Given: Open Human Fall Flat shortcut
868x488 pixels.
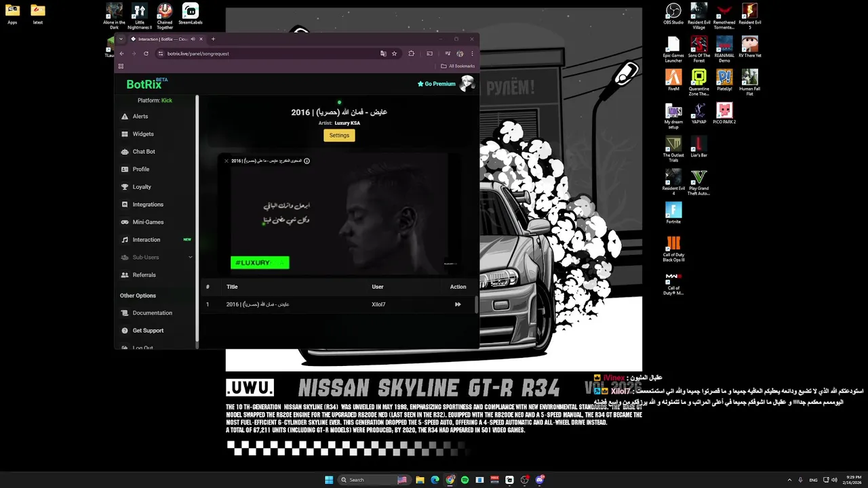Looking at the screenshot, I should pyautogui.click(x=750, y=82).
